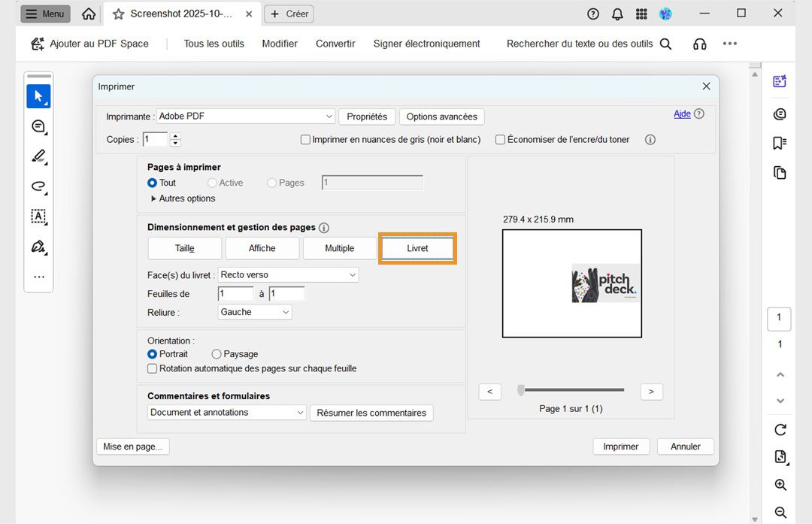Choose the freehand drawing tool
This screenshot has height=524, width=812.
click(38, 186)
